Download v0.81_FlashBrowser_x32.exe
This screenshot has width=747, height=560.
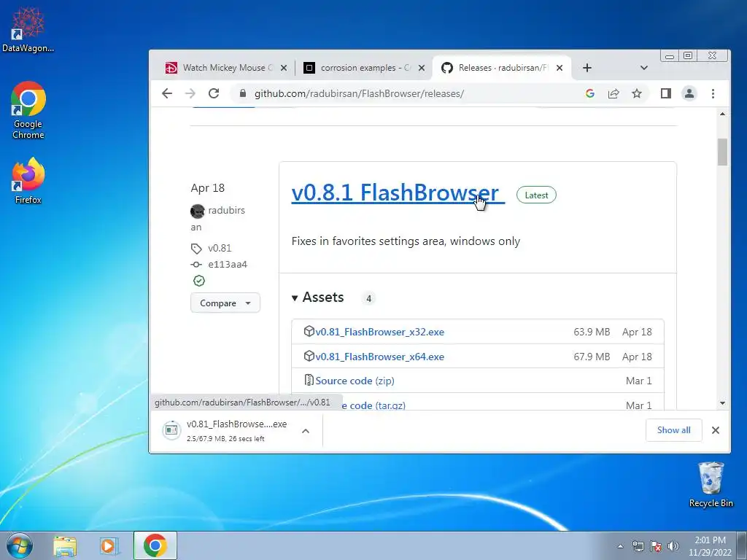pyautogui.click(x=379, y=332)
